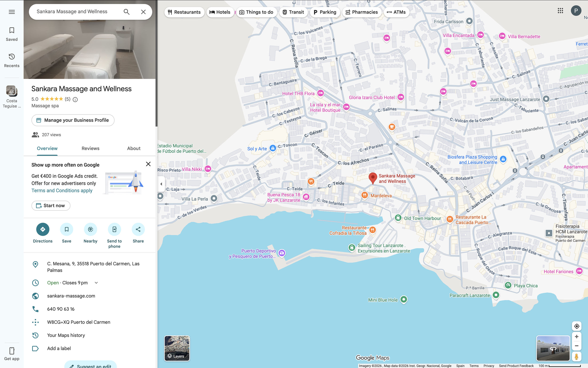Click Send Product Feedback link
The height and width of the screenshot is (368, 588).
pos(516,366)
